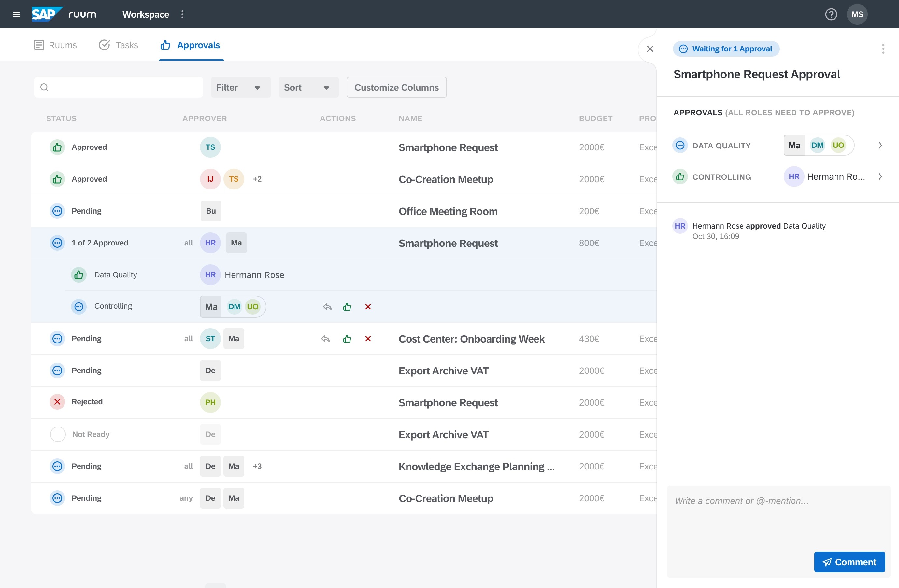Click the Rejected status icon
The width and height of the screenshot is (899, 588).
[57, 402]
